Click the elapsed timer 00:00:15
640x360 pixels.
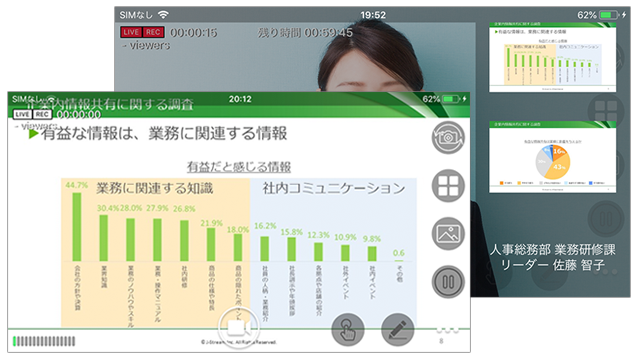pos(193,33)
